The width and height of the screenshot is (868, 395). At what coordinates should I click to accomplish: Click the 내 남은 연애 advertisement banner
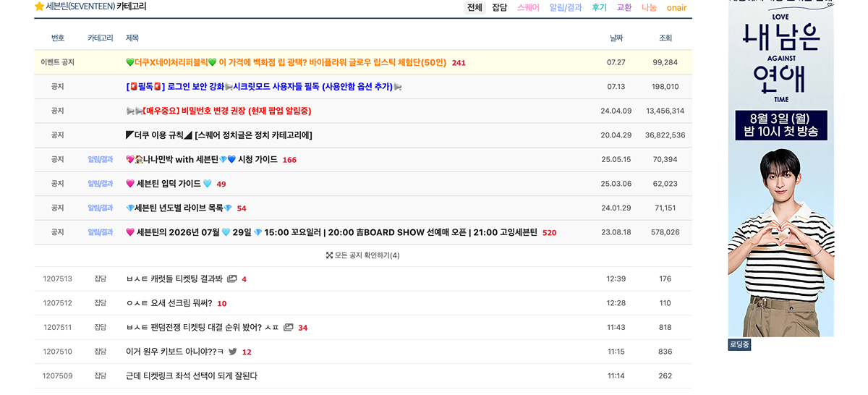point(780,168)
